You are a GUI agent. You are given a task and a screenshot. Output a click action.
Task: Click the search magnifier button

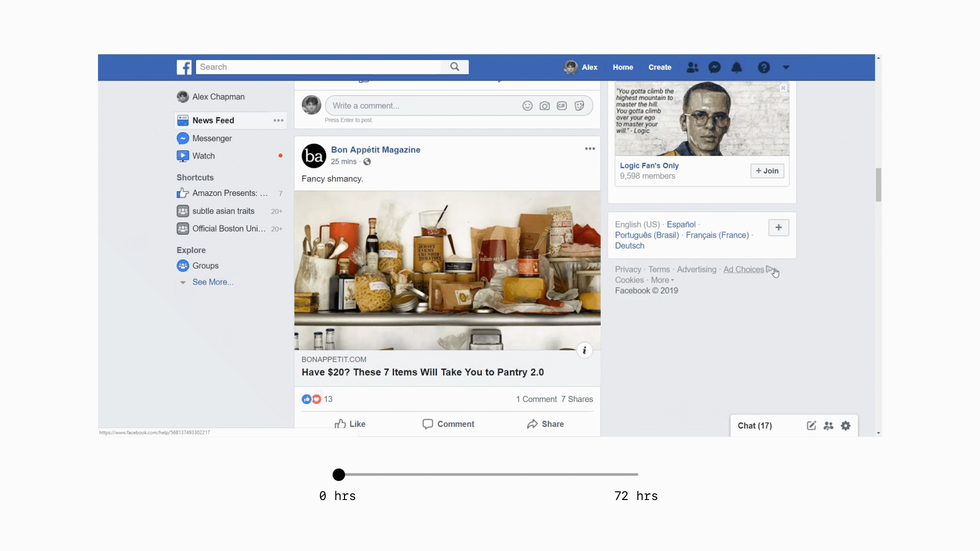[x=455, y=67]
